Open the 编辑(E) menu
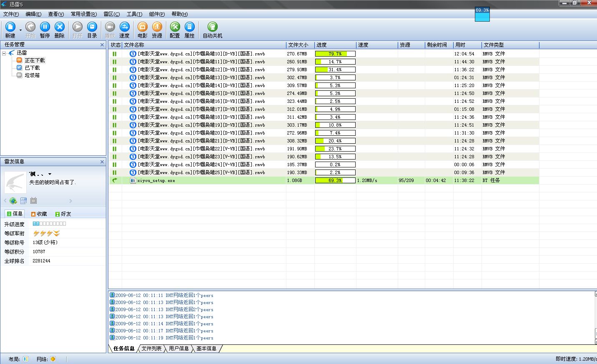597x364 pixels. pos(33,14)
